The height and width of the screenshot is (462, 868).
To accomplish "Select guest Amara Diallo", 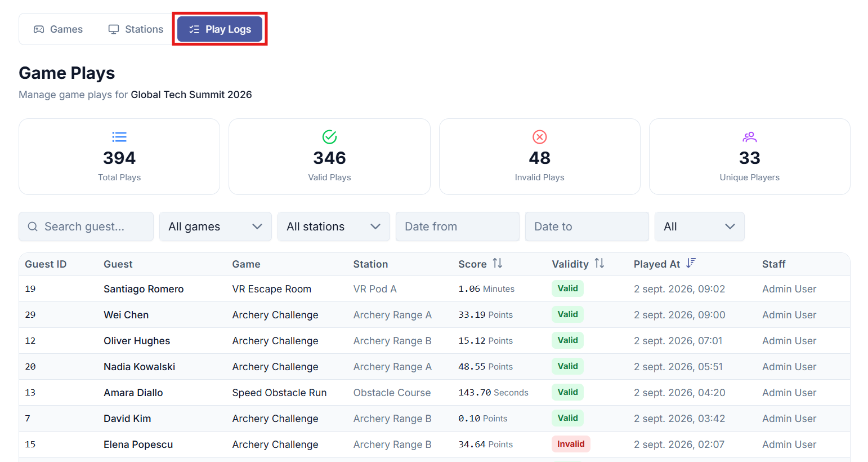I will 133,393.
